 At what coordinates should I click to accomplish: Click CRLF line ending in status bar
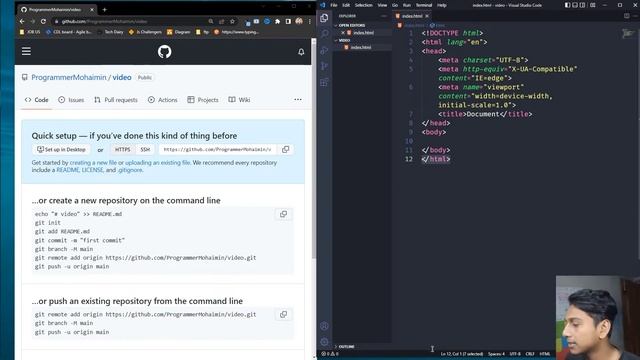point(530,354)
